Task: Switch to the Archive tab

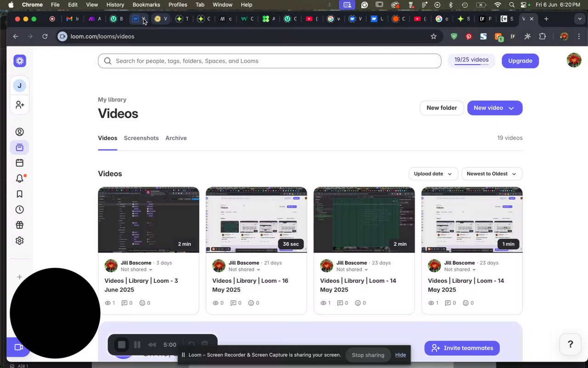Action: click(x=176, y=138)
